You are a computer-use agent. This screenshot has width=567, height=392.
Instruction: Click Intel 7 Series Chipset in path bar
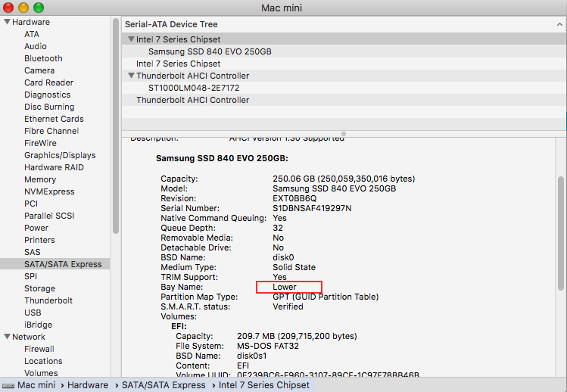[x=264, y=385]
